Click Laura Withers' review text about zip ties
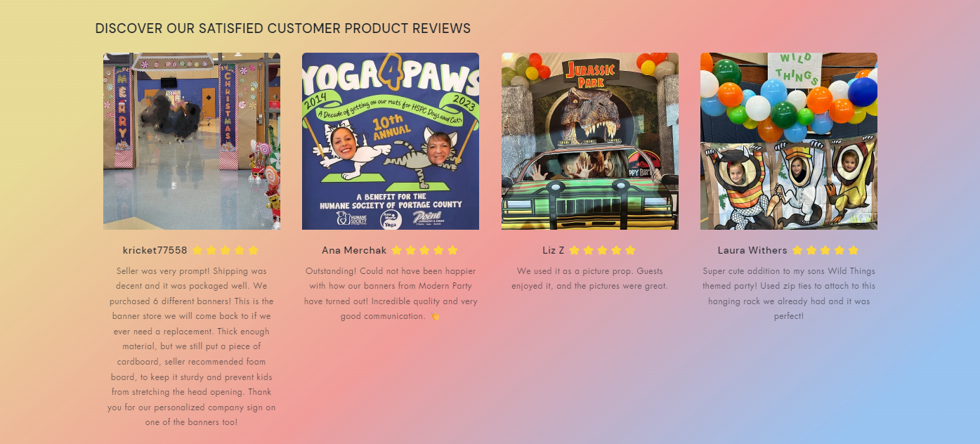 (x=789, y=294)
